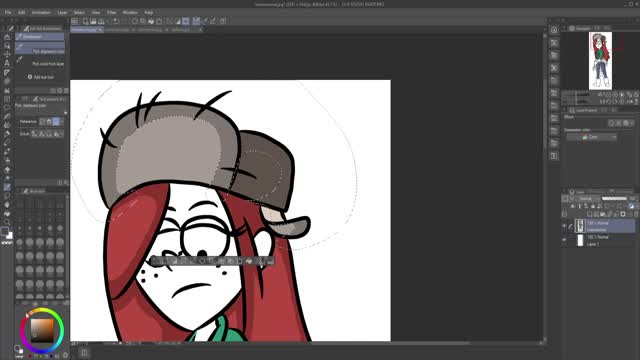
Task: Toggle the highlighted Reference option in Tool property
Action: [56, 122]
